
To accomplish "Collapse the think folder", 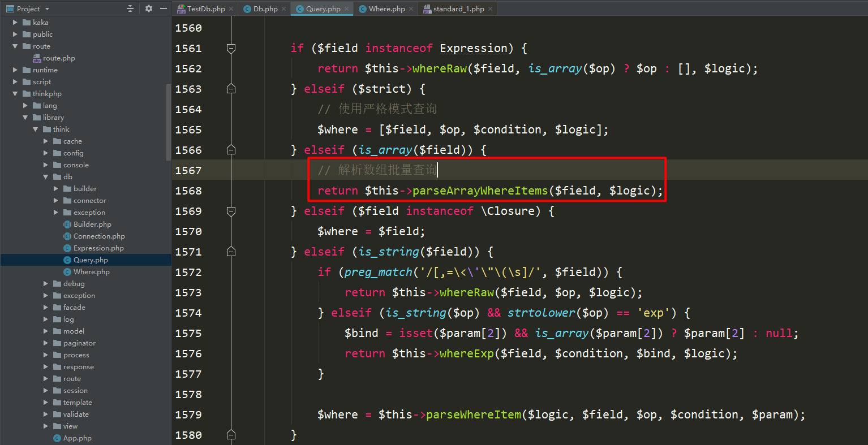I will pos(36,129).
